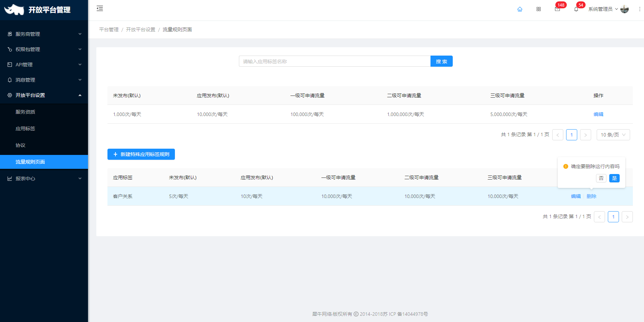Open the 10 条/页 page size dropdown
The image size is (644, 322).
[613, 135]
